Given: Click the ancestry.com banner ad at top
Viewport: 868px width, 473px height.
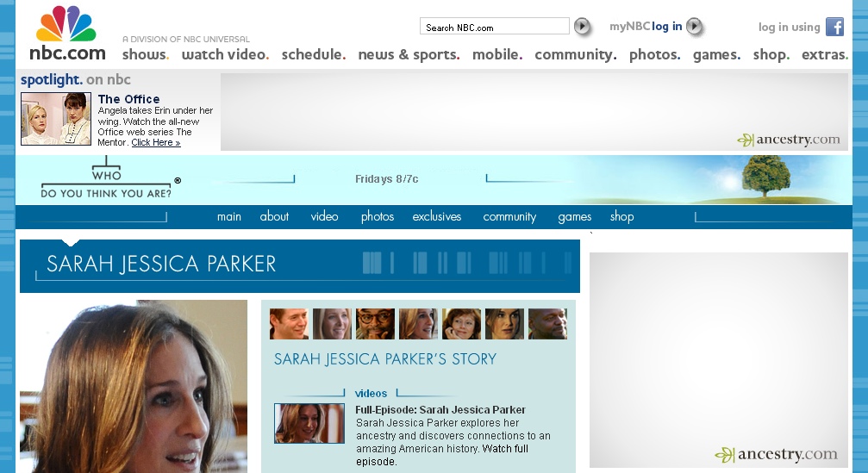Looking at the screenshot, I should 534,112.
